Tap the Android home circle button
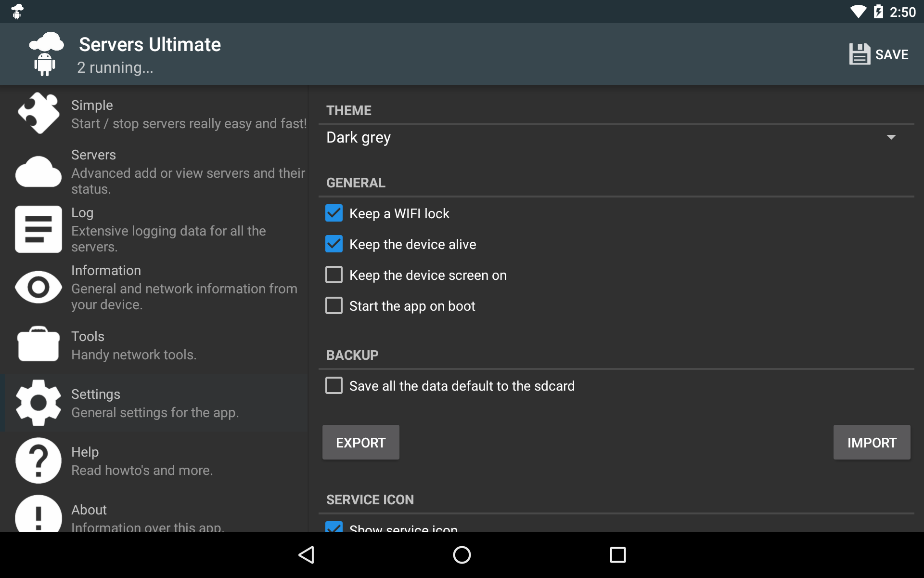Image resolution: width=924 pixels, height=578 pixels. click(x=462, y=555)
